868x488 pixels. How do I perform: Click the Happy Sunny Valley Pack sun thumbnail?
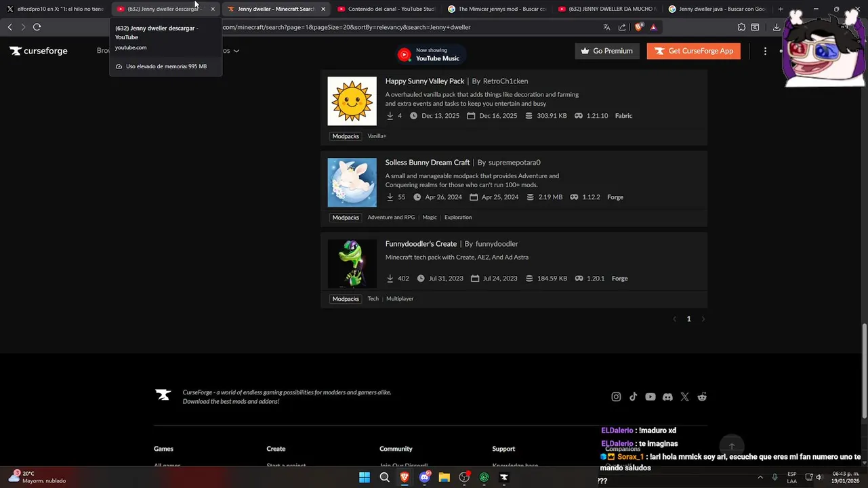click(352, 101)
